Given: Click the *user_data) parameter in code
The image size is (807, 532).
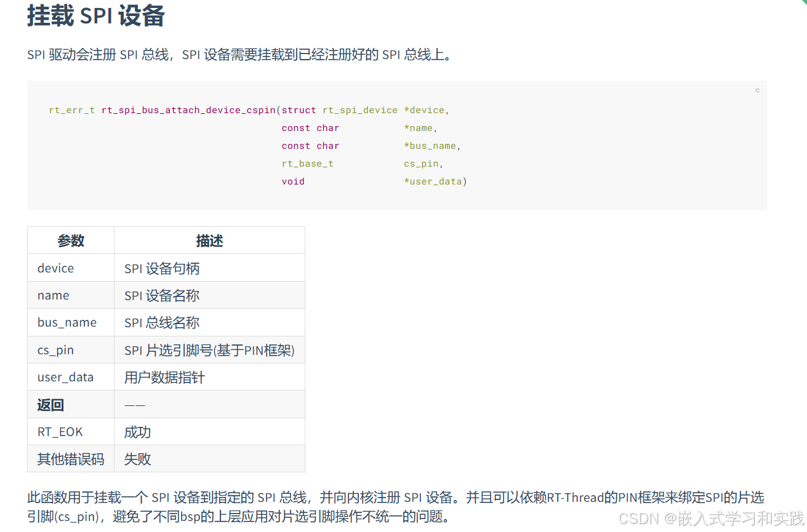Looking at the screenshot, I should (435, 181).
